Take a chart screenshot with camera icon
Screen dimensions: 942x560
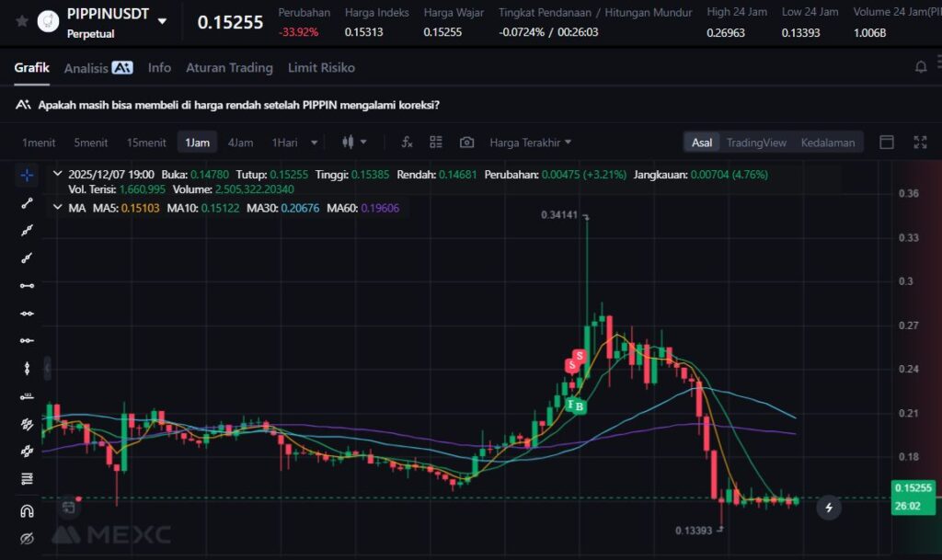coord(466,143)
